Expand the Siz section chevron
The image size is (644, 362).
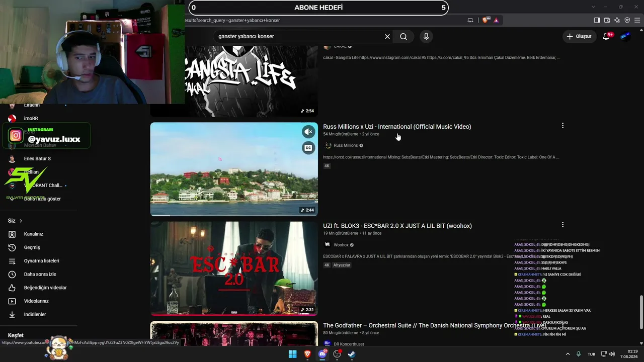(x=21, y=221)
